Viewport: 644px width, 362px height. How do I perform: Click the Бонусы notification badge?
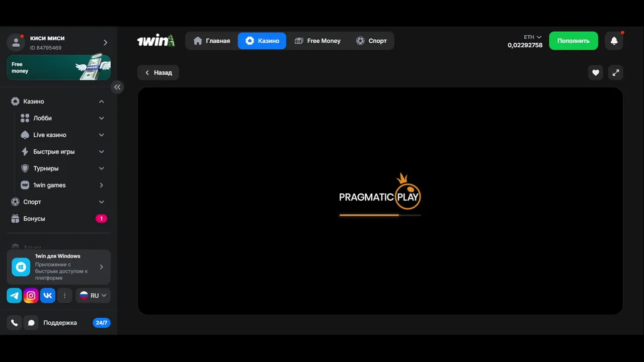tap(101, 219)
